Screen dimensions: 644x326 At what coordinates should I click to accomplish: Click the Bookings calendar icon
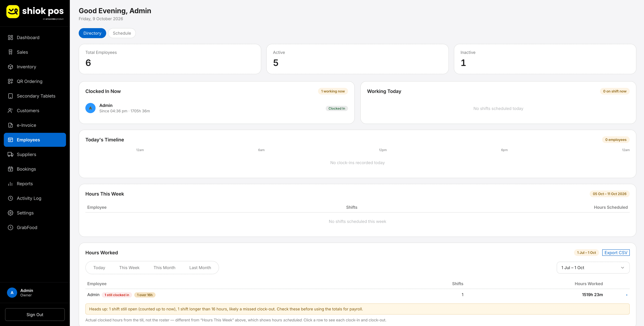[10, 169]
